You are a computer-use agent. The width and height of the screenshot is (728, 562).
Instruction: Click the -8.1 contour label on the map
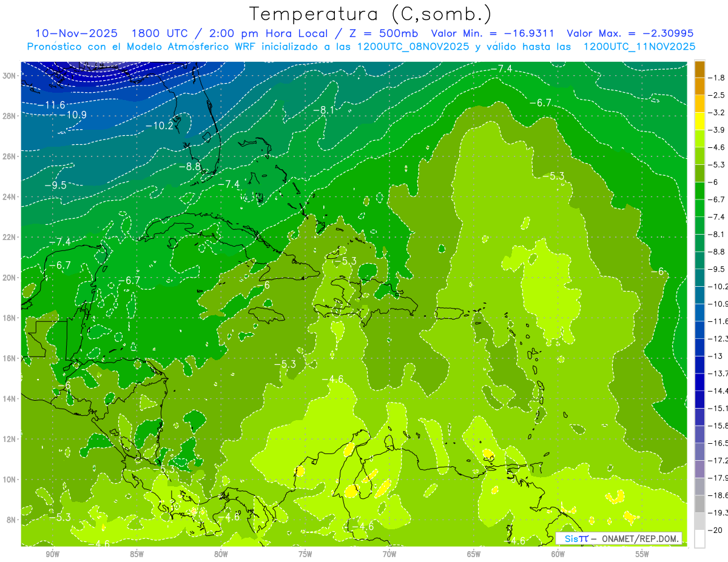pyautogui.click(x=324, y=110)
